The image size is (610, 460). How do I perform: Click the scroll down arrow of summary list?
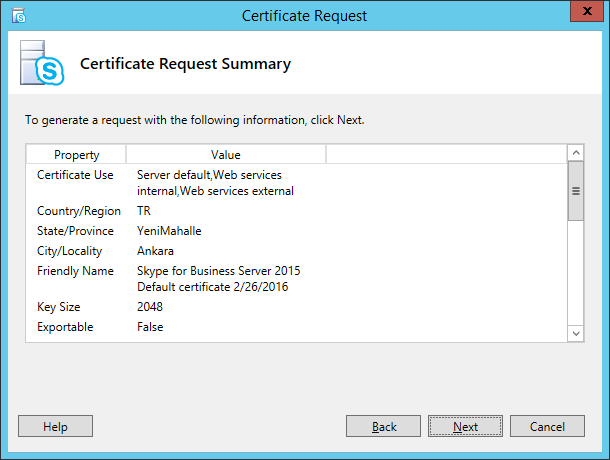coord(576,334)
